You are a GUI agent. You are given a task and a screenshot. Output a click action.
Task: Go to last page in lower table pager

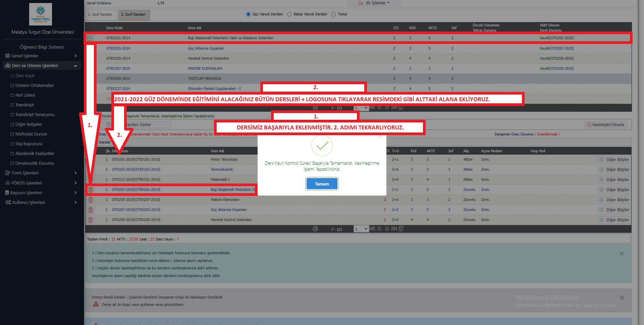point(394,229)
